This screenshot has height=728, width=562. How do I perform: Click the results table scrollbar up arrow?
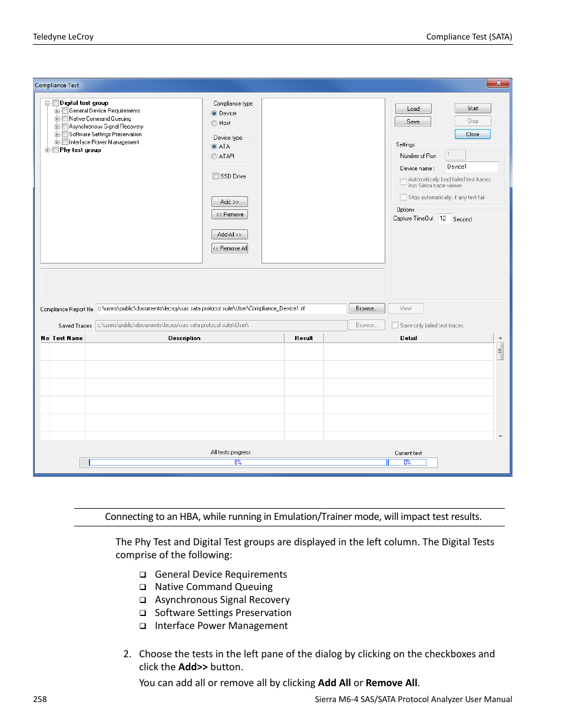(x=500, y=338)
